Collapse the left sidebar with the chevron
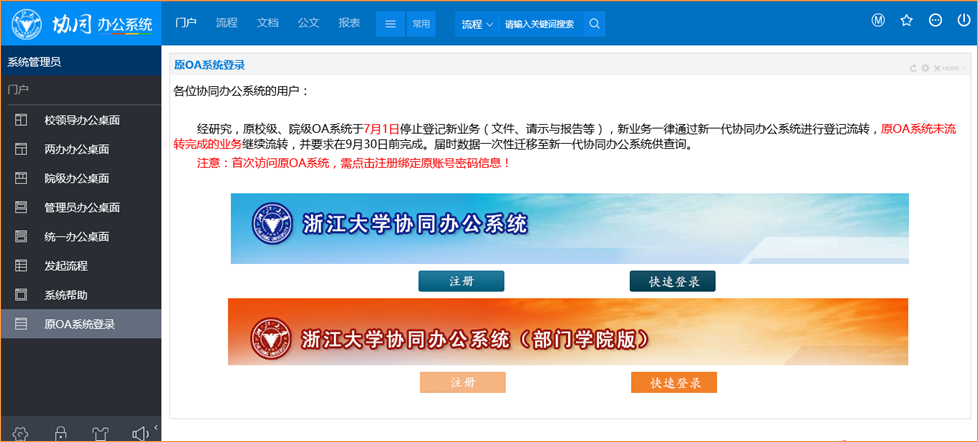The image size is (978, 442). (156, 429)
